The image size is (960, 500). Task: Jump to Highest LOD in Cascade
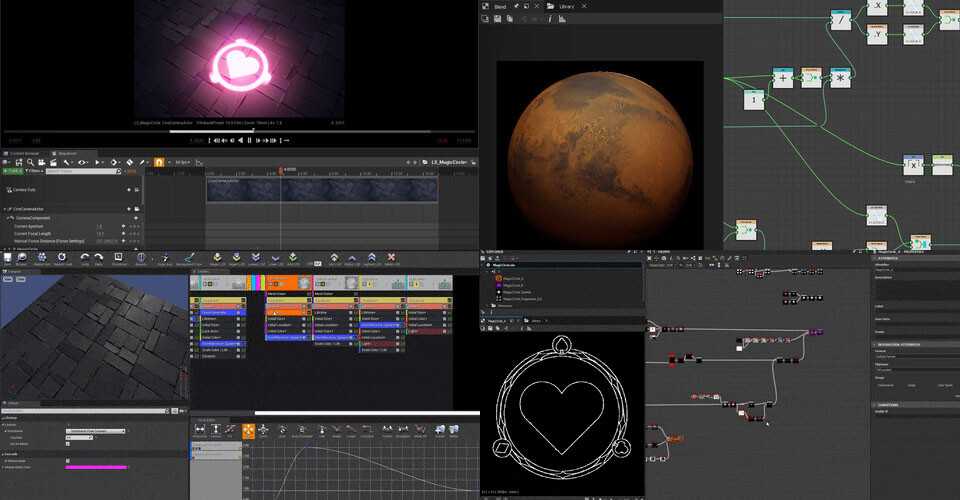click(x=372, y=259)
